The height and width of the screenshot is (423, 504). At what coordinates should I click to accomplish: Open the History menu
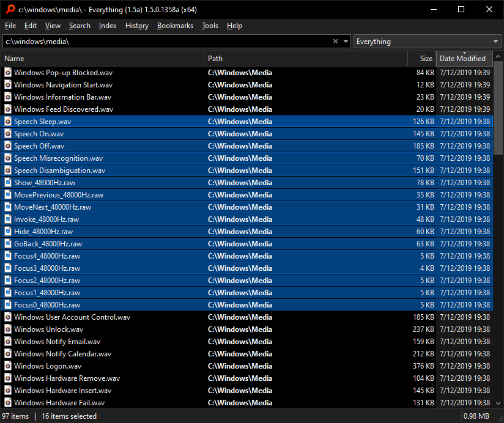tap(137, 26)
